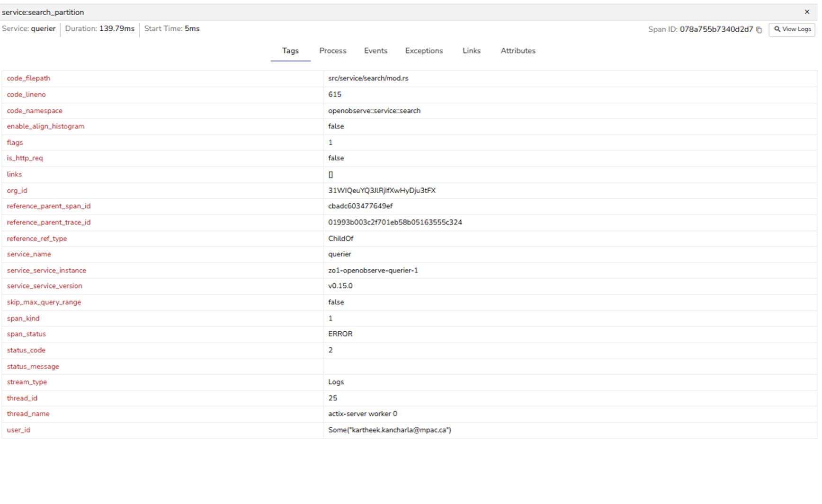
Task: Click the reference_parent_span_id value cbadc603477649ef
Action: tap(360, 206)
